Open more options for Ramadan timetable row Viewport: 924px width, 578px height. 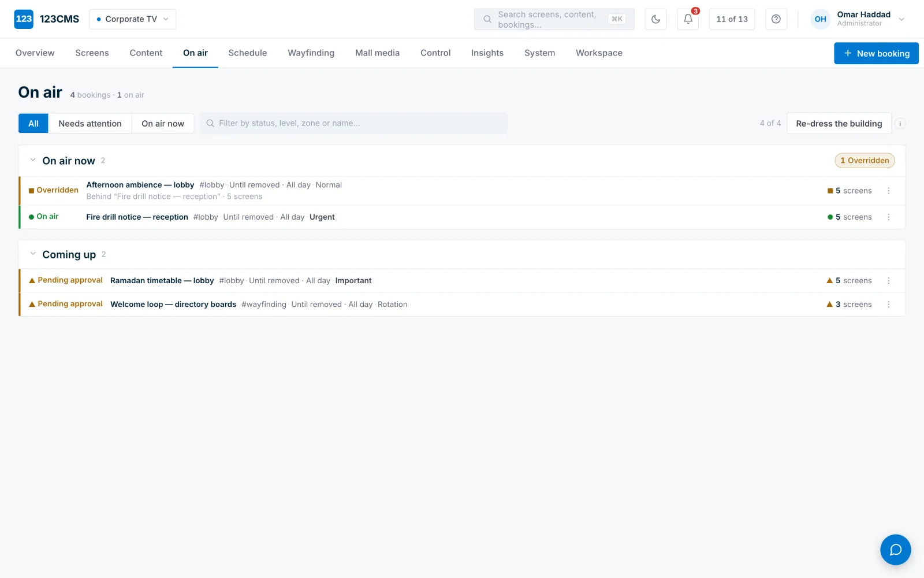tap(888, 281)
